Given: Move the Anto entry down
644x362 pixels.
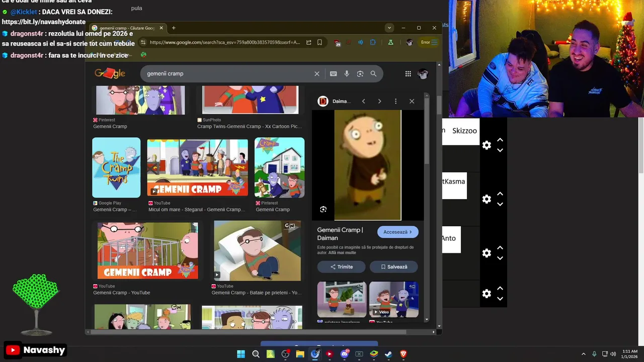Looking at the screenshot, I should pos(500,258).
